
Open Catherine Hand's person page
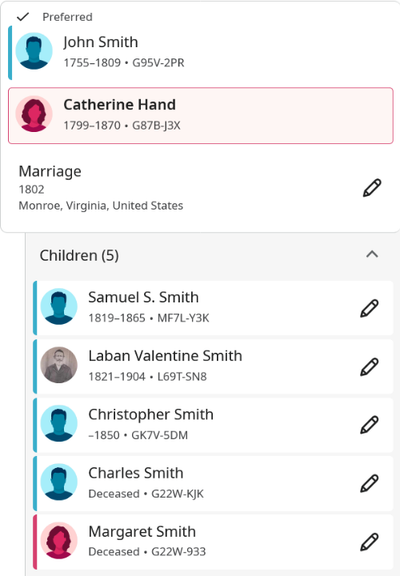(x=119, y=105)
